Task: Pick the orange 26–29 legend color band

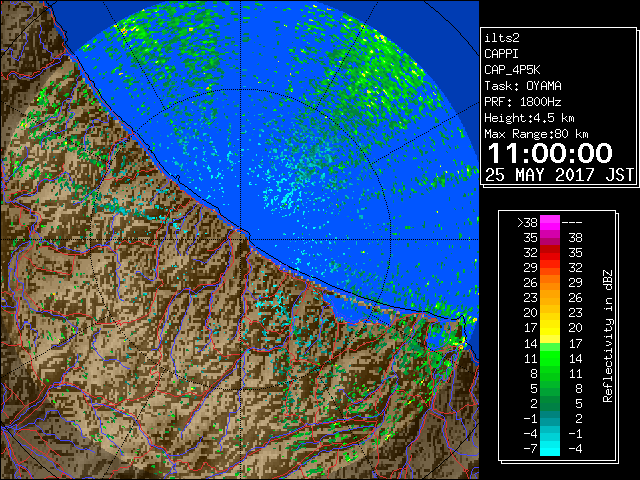Action: click(550, 282)
